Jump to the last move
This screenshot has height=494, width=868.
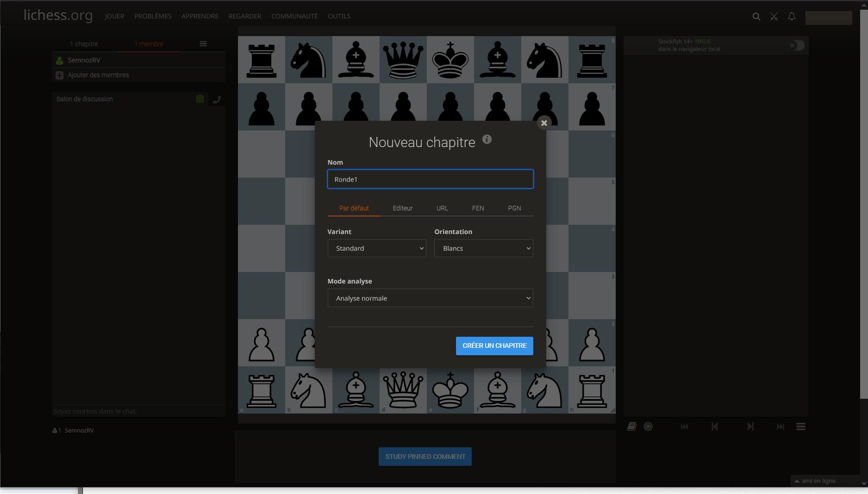(x=781, y=426)
